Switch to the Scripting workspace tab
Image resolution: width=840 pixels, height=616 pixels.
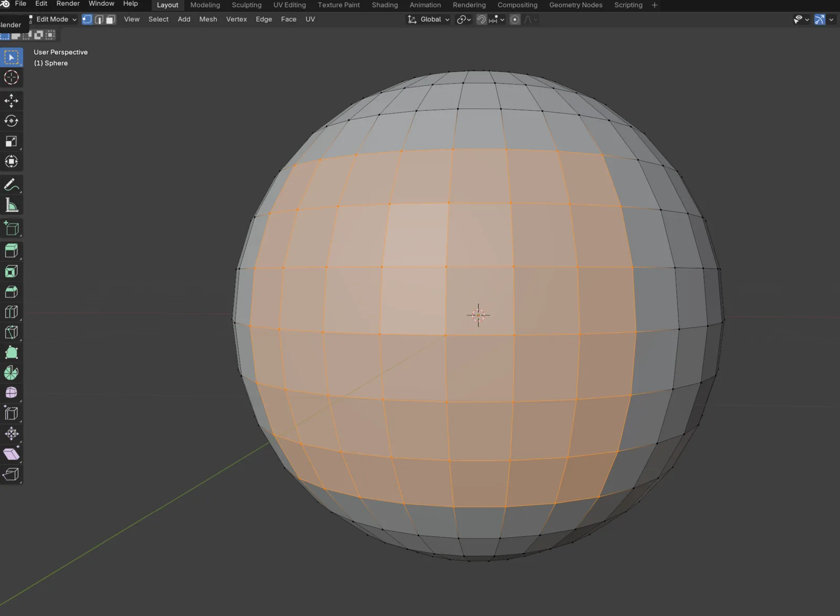[x=628, y=5]
